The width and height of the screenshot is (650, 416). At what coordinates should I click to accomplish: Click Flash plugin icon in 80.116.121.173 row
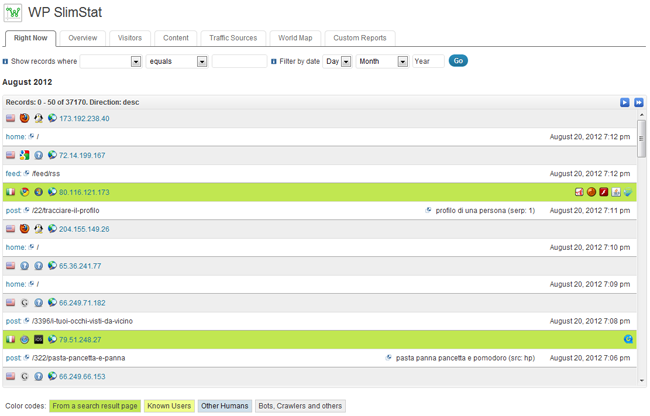point(604,192)
